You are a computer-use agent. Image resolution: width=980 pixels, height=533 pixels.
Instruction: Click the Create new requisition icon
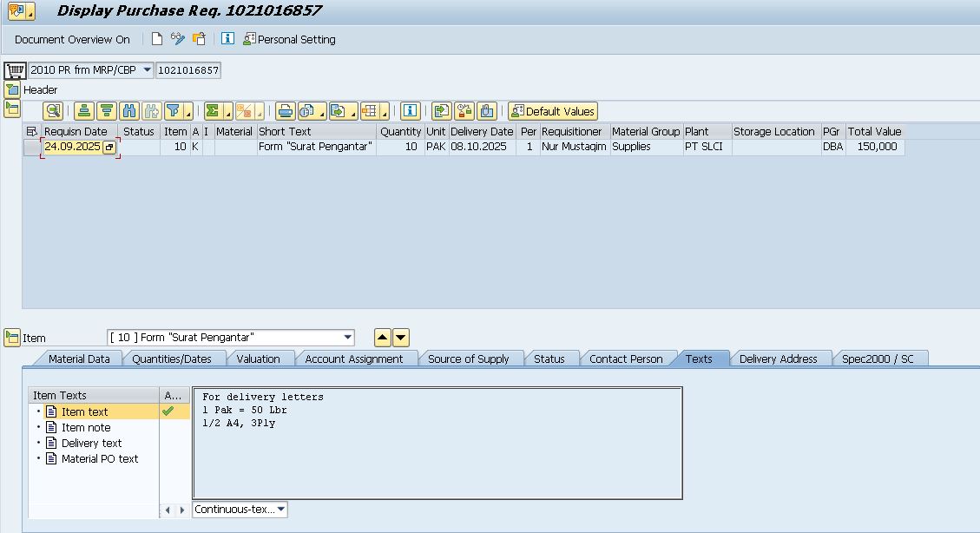[x=157, y=39]
